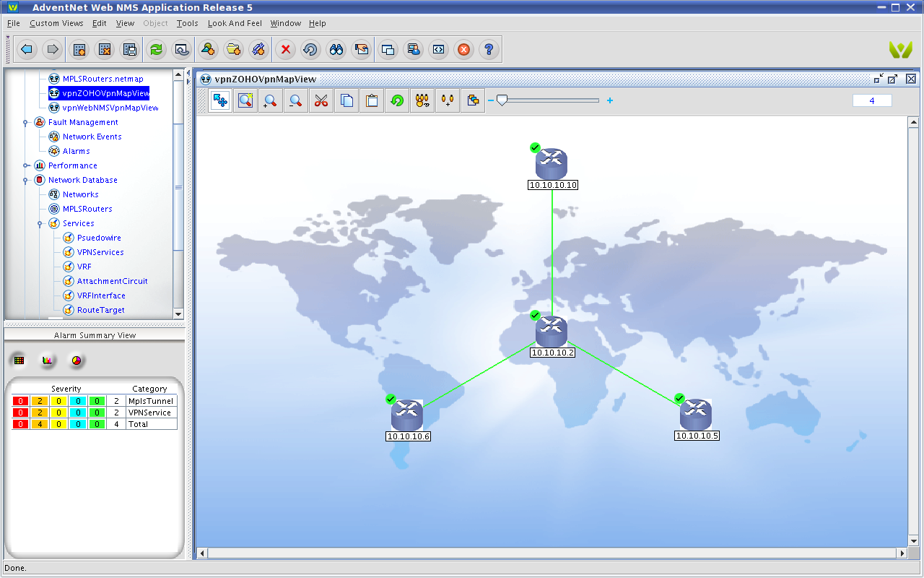The image size is (924, 578).
Task: Click the map count field showing 4
Action: click(x=872, y=100)
